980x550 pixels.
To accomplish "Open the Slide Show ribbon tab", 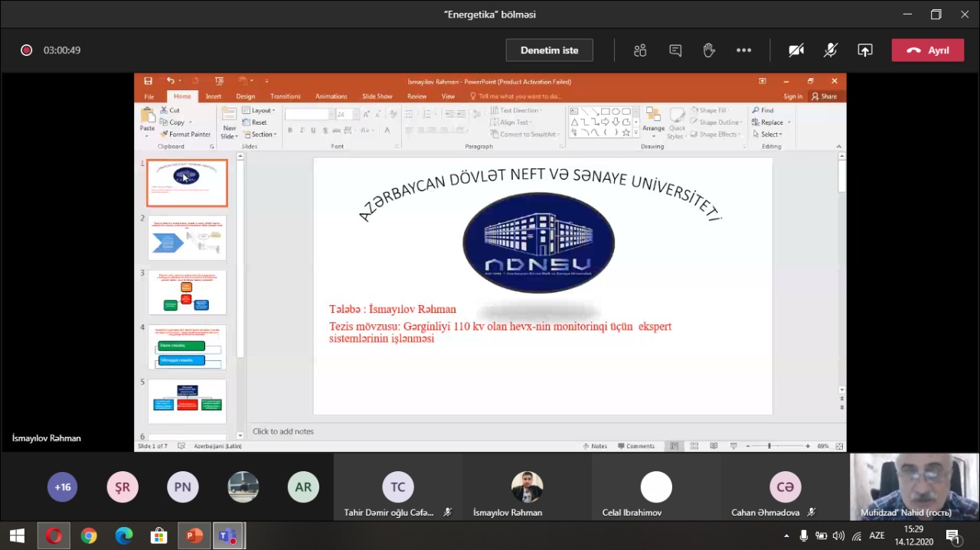I will 377,96.
